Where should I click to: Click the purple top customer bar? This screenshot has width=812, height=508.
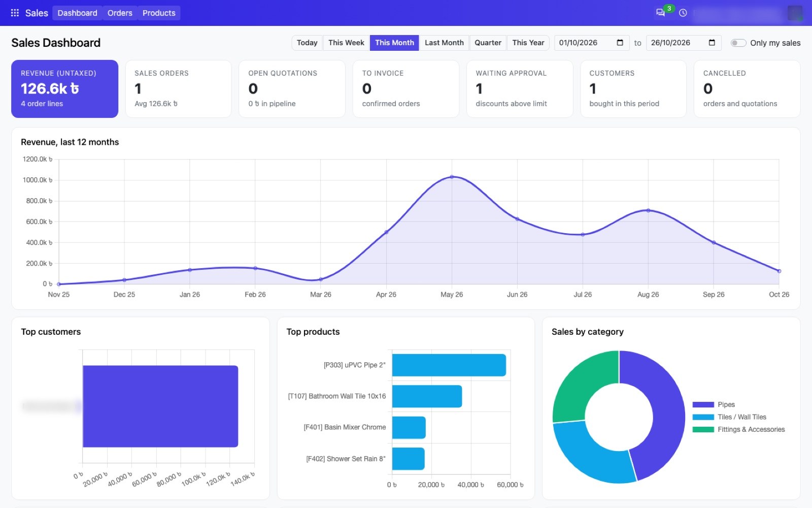pos(160,406)
